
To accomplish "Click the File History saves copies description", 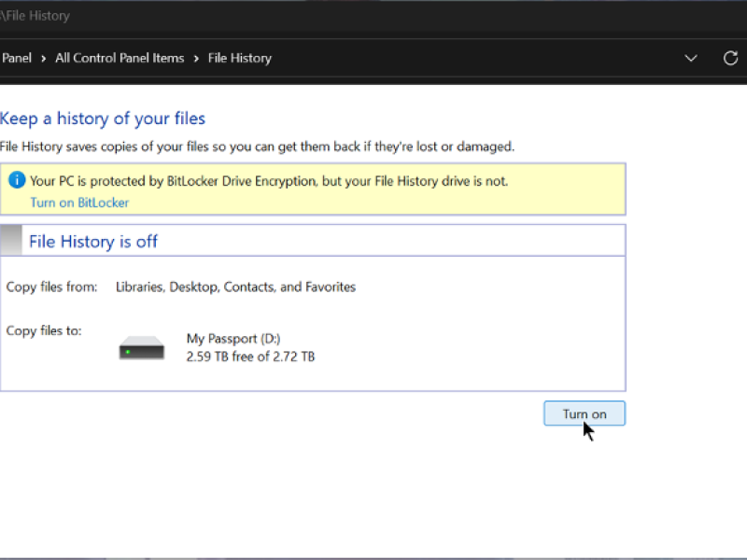I will click(258, 147).
